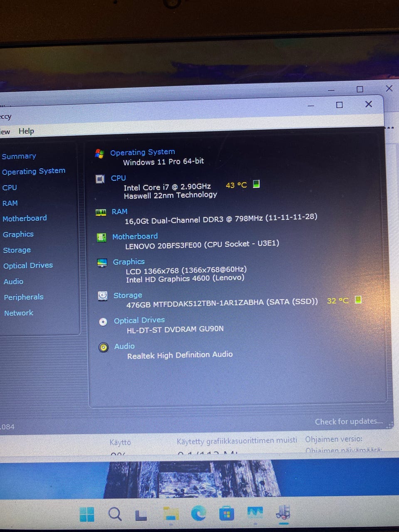Select Summary in the sidebar
Image resolution: width=399 pixels, height=532 pixels.
[x=19, y=156]
